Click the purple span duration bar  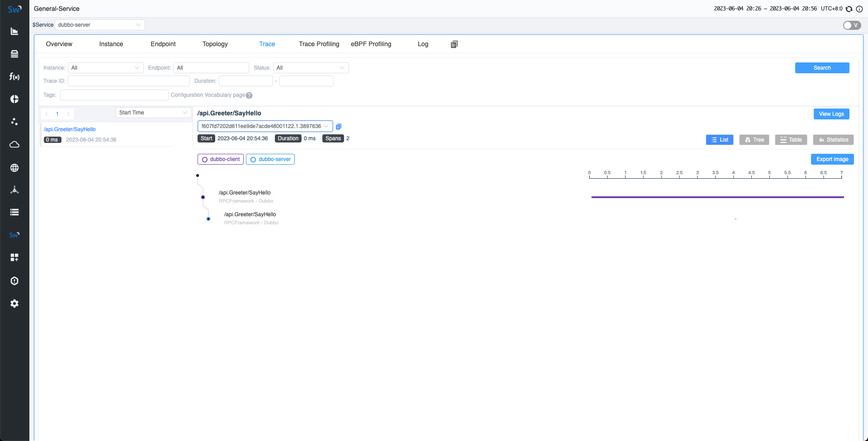(717, 197)
